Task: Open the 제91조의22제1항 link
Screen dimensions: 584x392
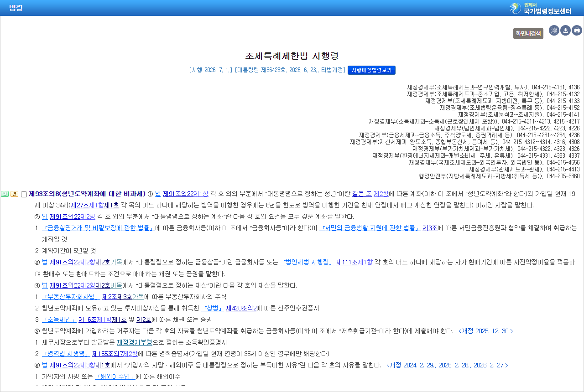Action: (185, 194)
